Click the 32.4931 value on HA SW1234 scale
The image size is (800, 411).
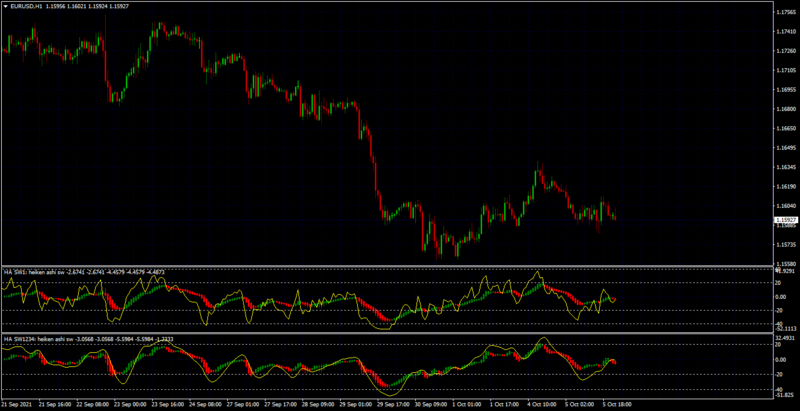[786, 338]
